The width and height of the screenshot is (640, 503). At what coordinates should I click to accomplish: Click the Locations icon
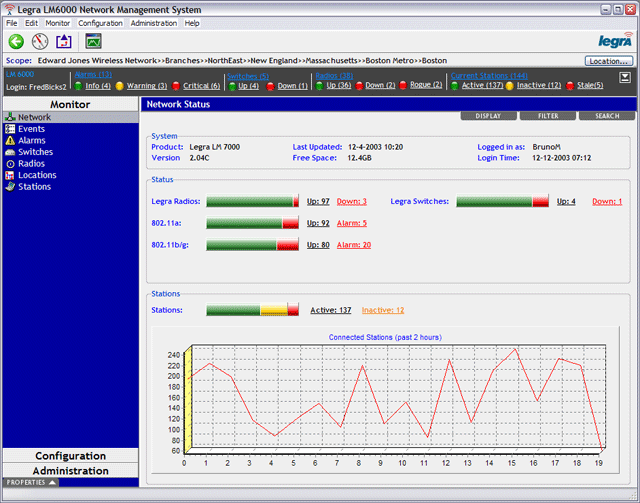(10, 175)
